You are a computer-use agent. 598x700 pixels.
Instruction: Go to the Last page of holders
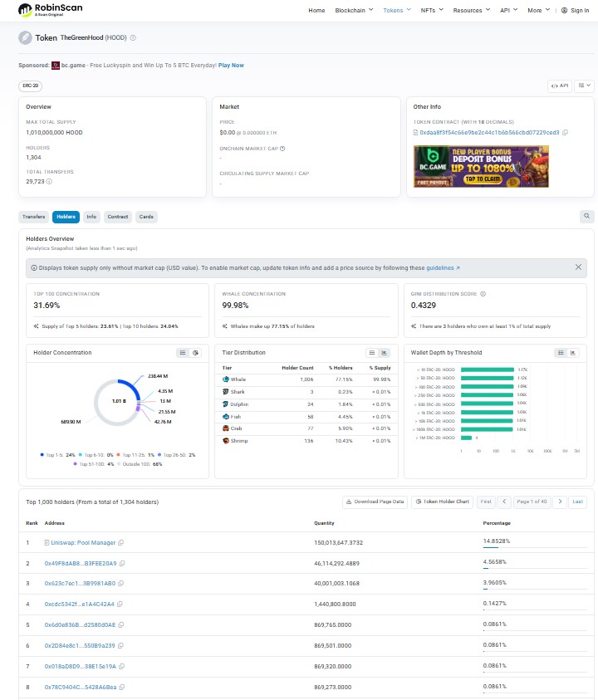[577, 502]
